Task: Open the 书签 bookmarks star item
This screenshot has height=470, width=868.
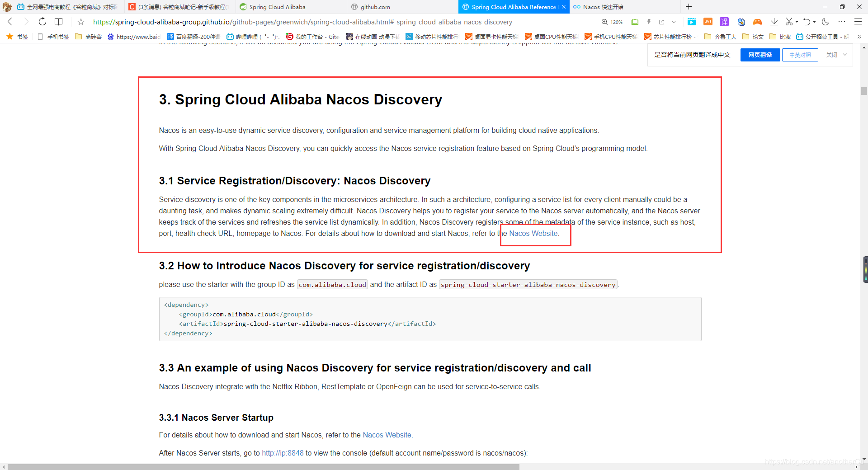Action: 17,37
